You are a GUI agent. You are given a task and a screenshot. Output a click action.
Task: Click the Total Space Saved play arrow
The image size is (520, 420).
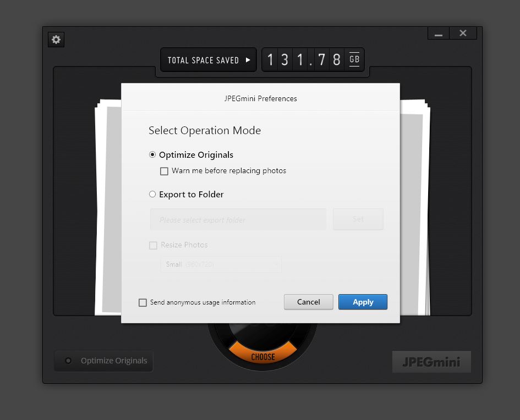[x=248, y=60]
